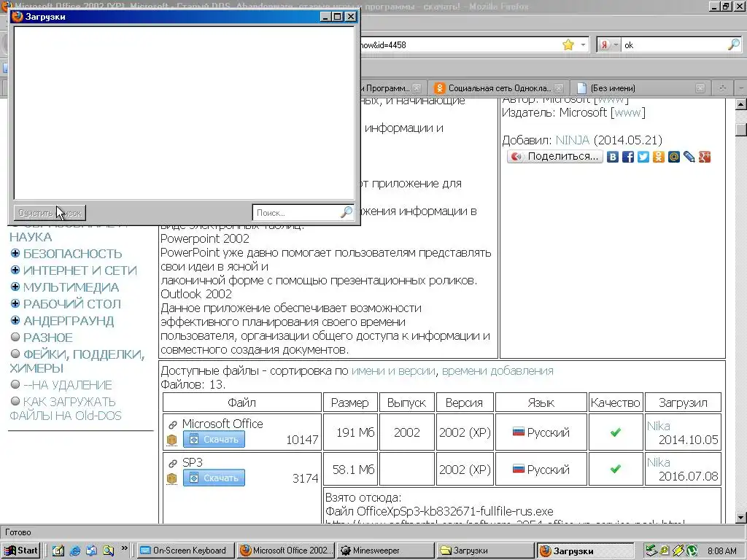Viewport: 747px width, 560px height.
Task: Share the page via the Twitter icon
Action: (643, 157)
